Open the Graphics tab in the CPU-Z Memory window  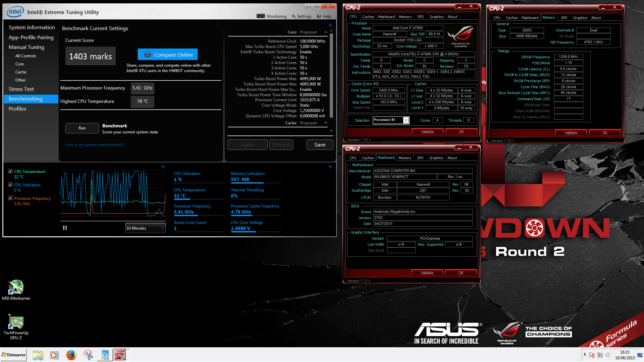tap(580, 18)
